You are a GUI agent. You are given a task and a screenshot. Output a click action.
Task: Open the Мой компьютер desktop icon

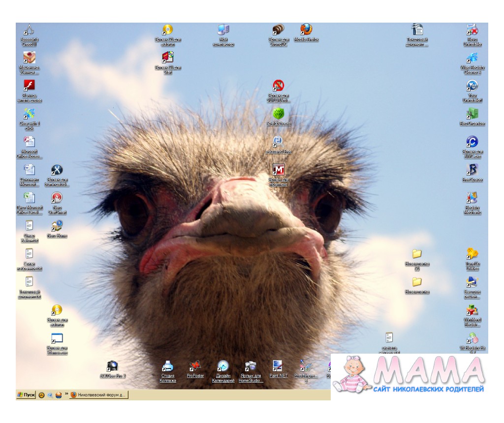click(223, 30)
